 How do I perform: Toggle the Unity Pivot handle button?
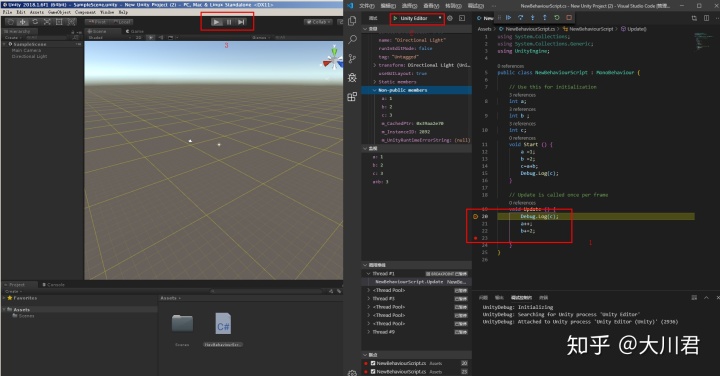point(97,22)
